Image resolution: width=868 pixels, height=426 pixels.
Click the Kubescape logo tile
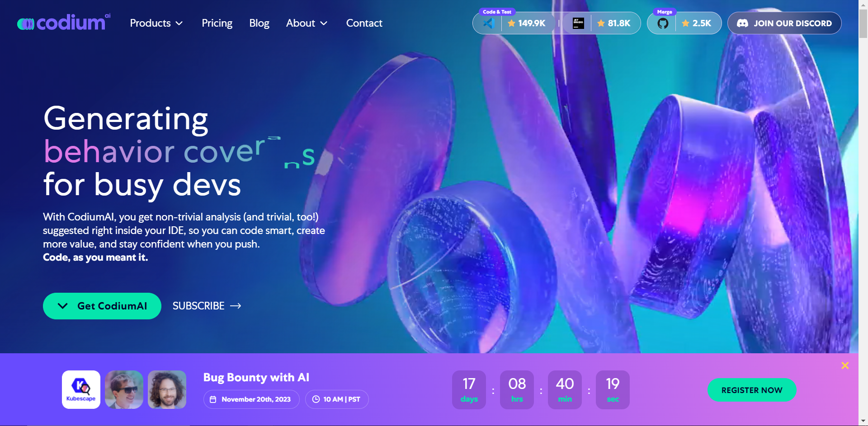click(x=81, y=389)
